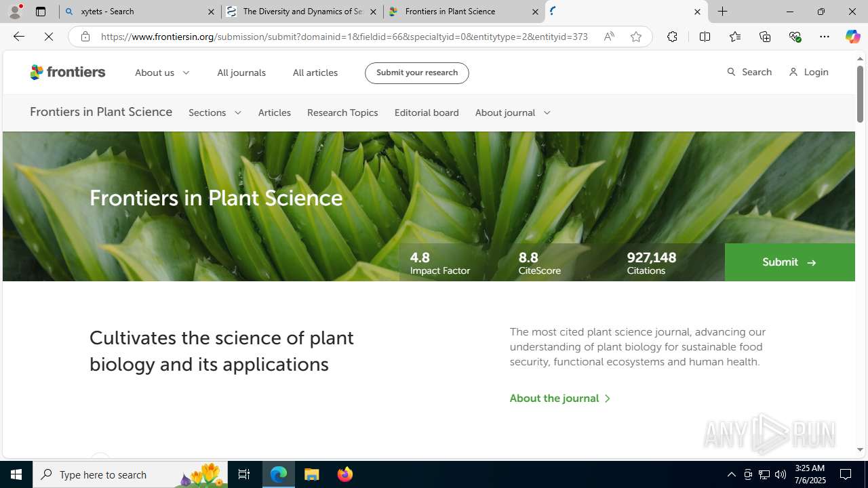Viewport: 868px width, 488px height.
Task: Expand the About us dropdown
Action: tap(162, 73)
